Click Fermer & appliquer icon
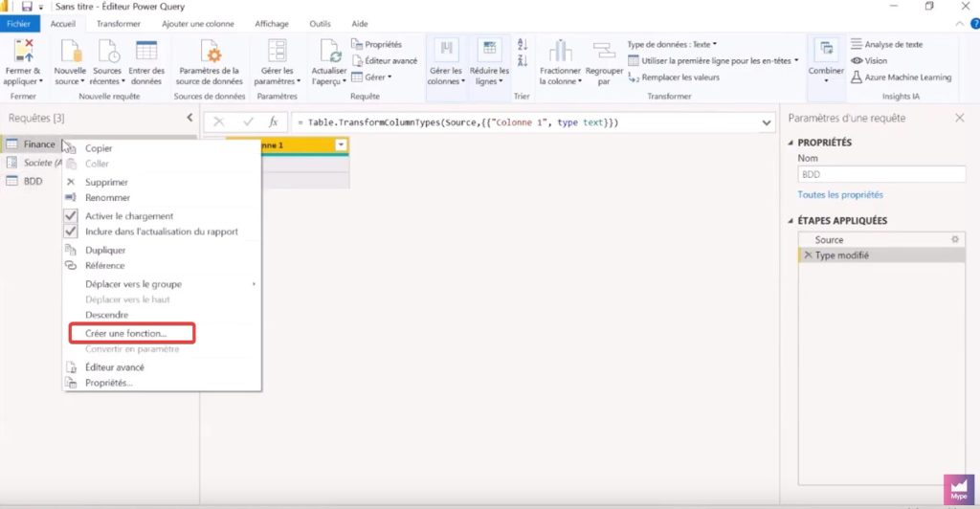The width and height of the screenshot is (980, 509). pos(24,50)
